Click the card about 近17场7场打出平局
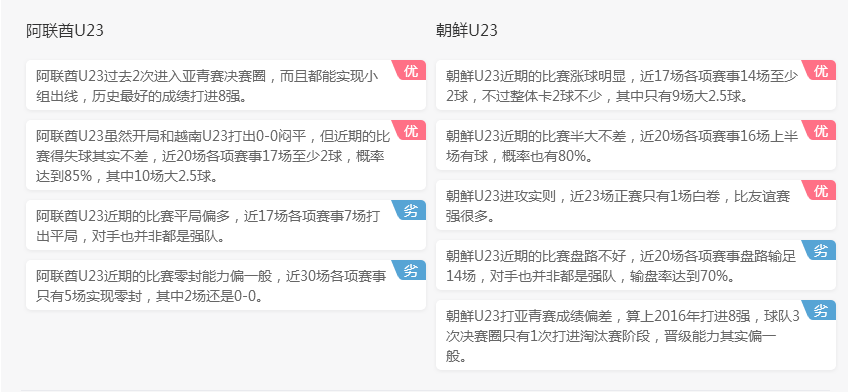The height and width of the screenshot is (392, 848). coord(226,225)
